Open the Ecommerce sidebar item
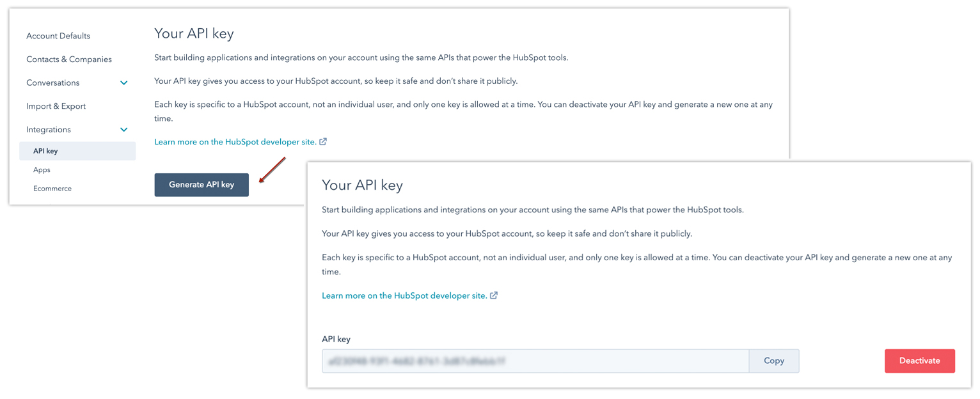 point(52,189)
